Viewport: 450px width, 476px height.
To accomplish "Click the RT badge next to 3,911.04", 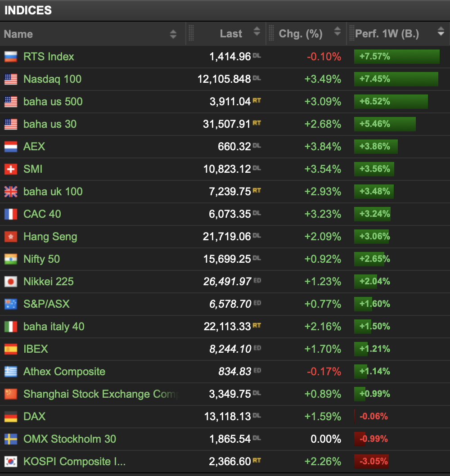I will (257, 100).
